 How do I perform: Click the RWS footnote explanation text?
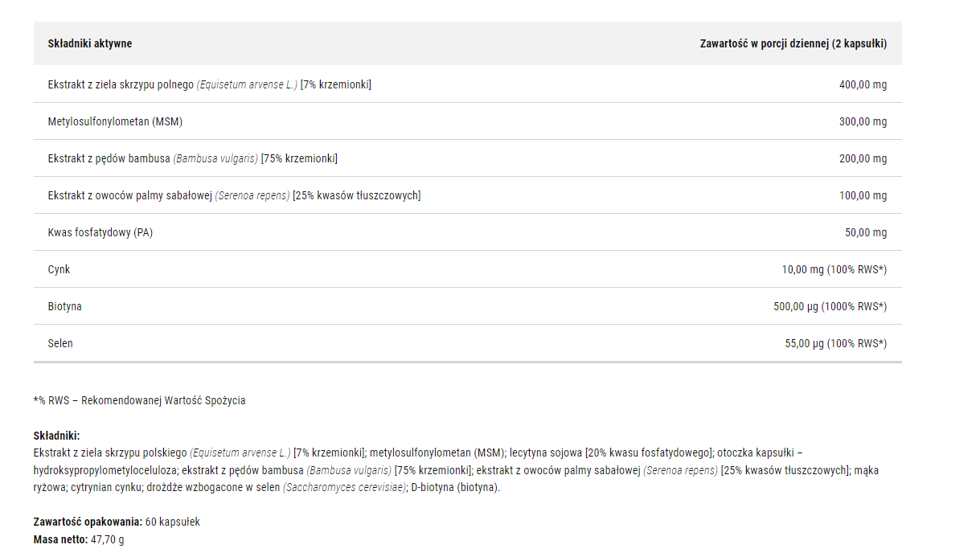pyautogui.click(x=140, y=400)
